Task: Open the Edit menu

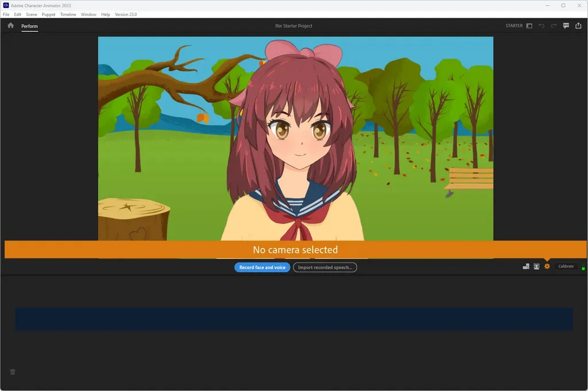Action: click(x=18, y=14)
